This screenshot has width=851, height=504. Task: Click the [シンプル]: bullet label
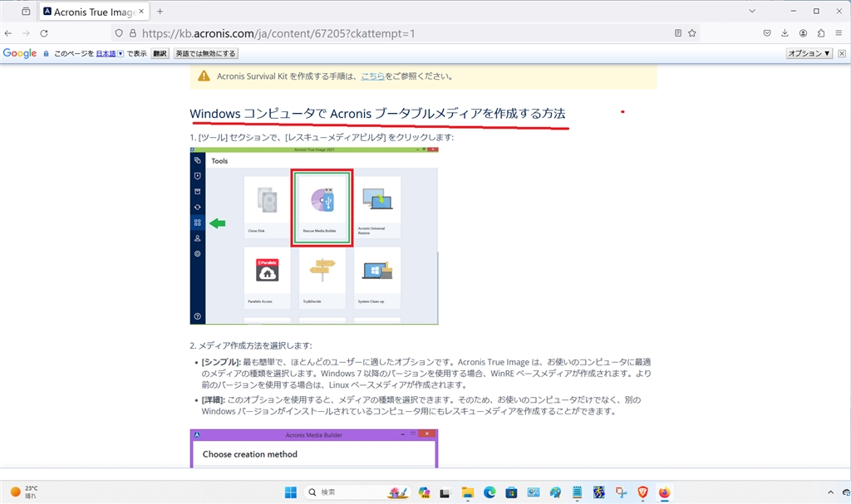221,362
